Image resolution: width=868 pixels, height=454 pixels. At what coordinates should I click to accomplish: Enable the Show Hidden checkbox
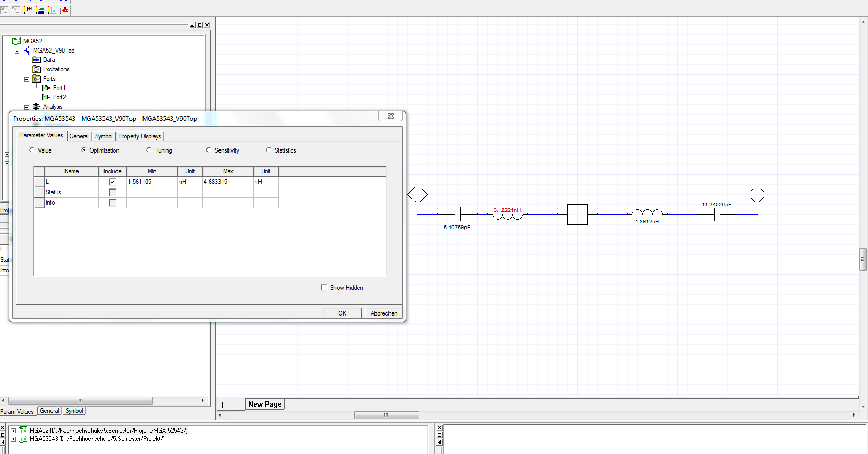click(324, 287)
